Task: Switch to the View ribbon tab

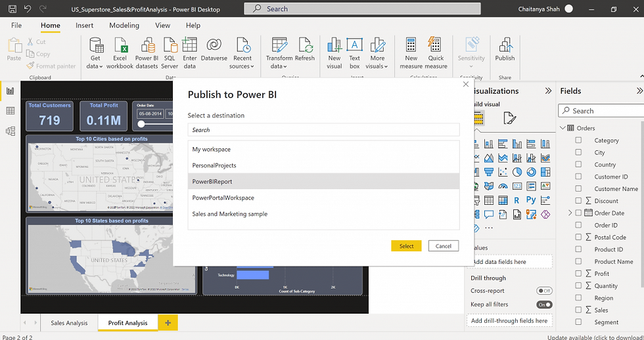Action: click(x=163, y=26)
